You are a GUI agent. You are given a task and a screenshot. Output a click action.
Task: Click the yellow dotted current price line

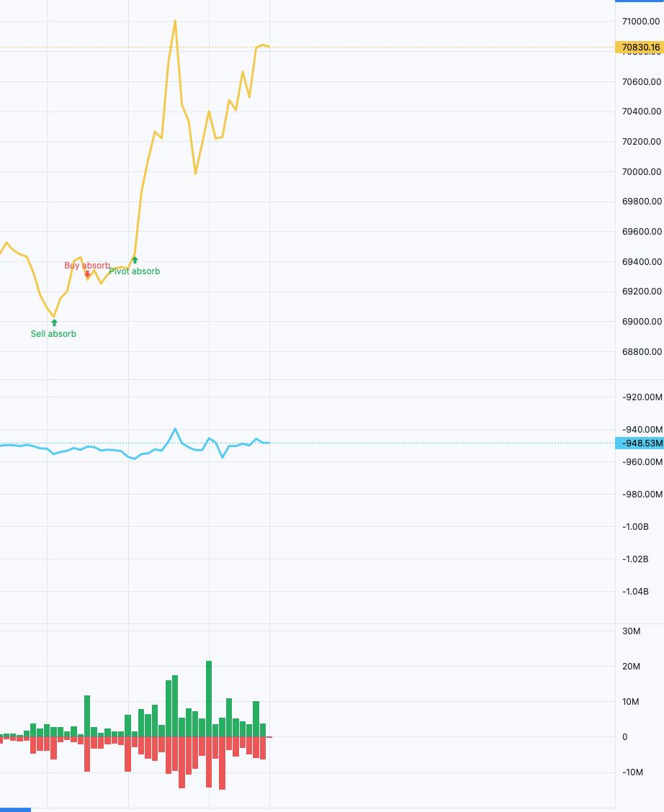[432, 48]
